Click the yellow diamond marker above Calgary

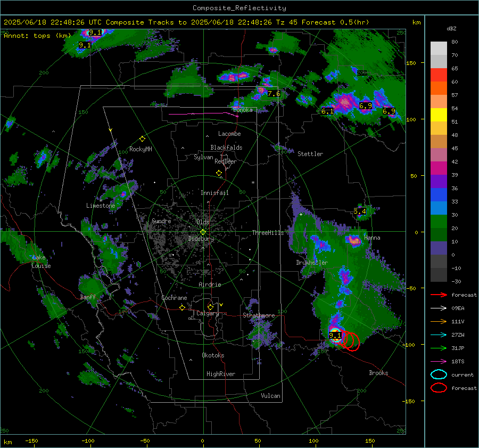[210, 307]
